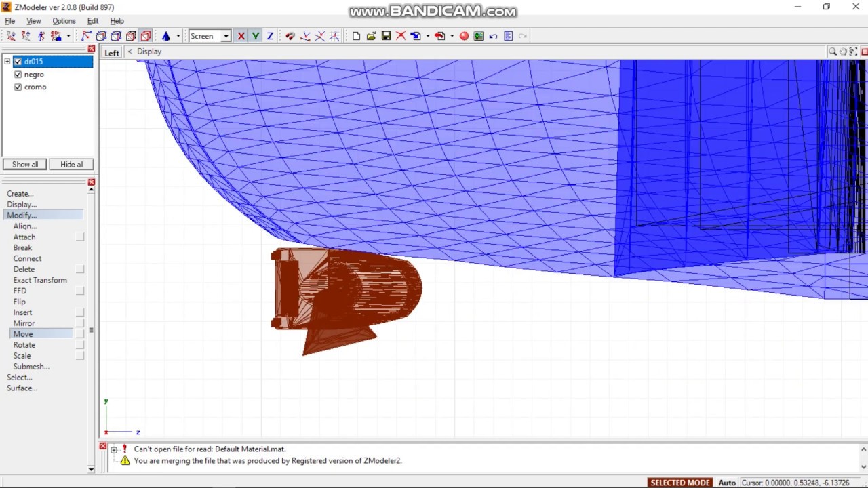Click the blue cone pivot axes icon
The width and height of the screenshot is (868, 488).
165,36
